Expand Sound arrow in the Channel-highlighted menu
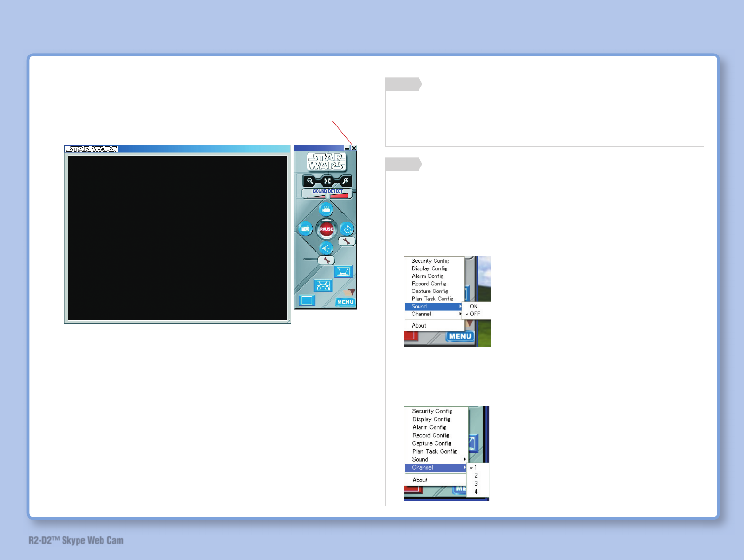 click(x=465, y=459)
